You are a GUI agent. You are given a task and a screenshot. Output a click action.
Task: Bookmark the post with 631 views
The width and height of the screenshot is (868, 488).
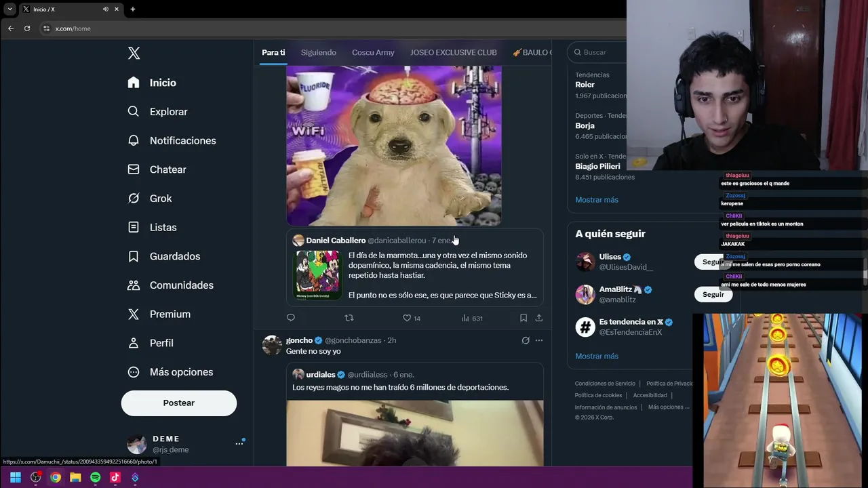pyautogui.click(x=524, y=318)
